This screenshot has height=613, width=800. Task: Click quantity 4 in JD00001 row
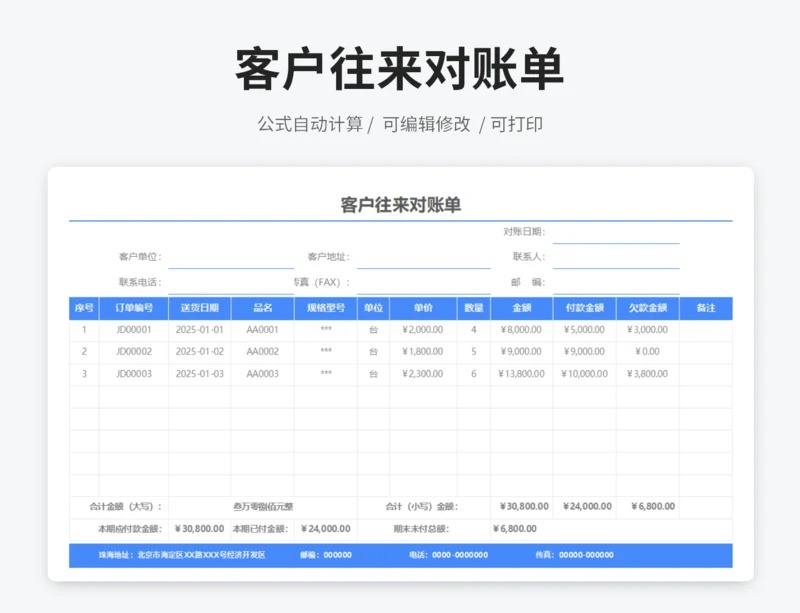pos(473,330)
